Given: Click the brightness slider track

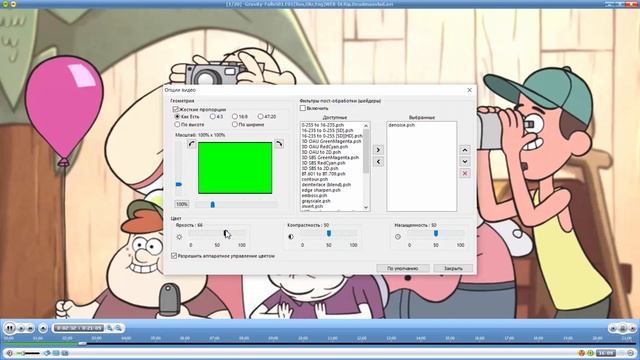Looking at the screenshot, I should [x=217, y=233].
